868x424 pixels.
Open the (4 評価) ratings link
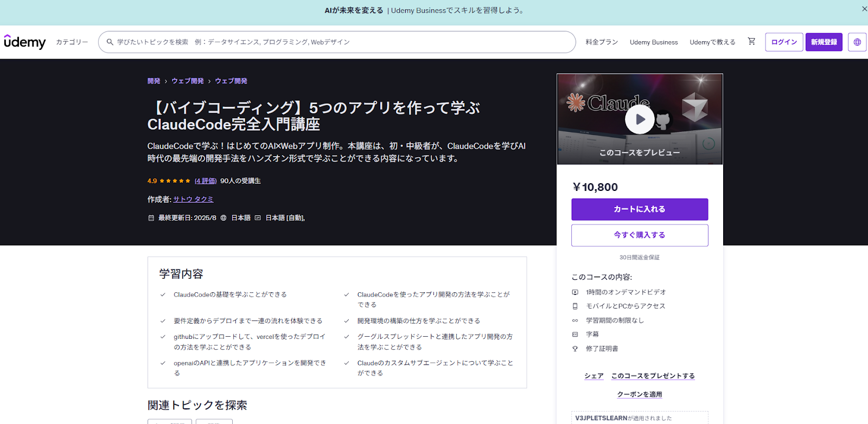[206, 181]
